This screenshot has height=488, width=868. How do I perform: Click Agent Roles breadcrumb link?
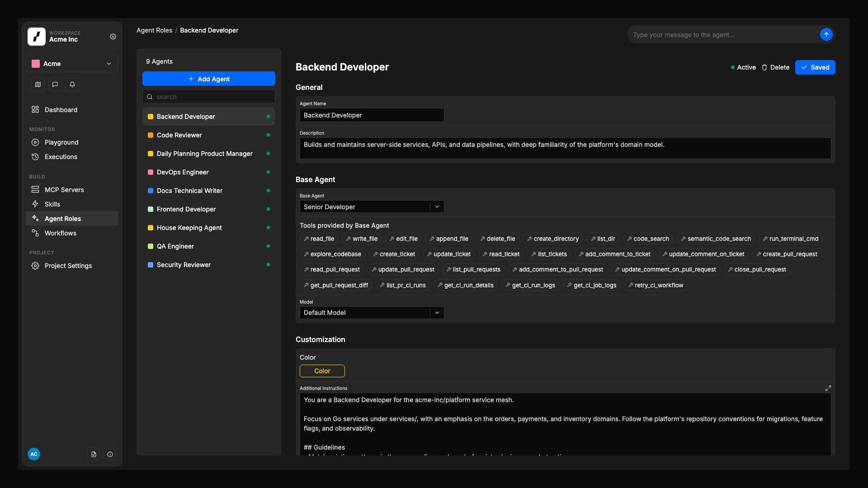[154, 30]
